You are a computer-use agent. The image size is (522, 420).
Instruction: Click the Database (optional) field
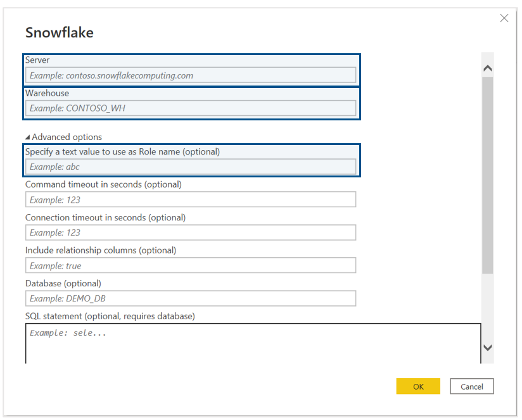pyautogui.click(x=191, y=298)
